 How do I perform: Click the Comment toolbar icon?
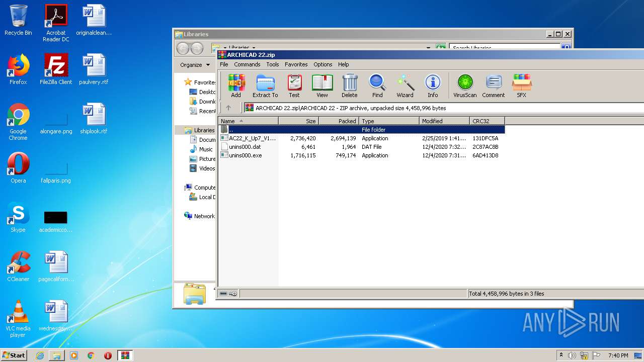(x=494, y=85)
